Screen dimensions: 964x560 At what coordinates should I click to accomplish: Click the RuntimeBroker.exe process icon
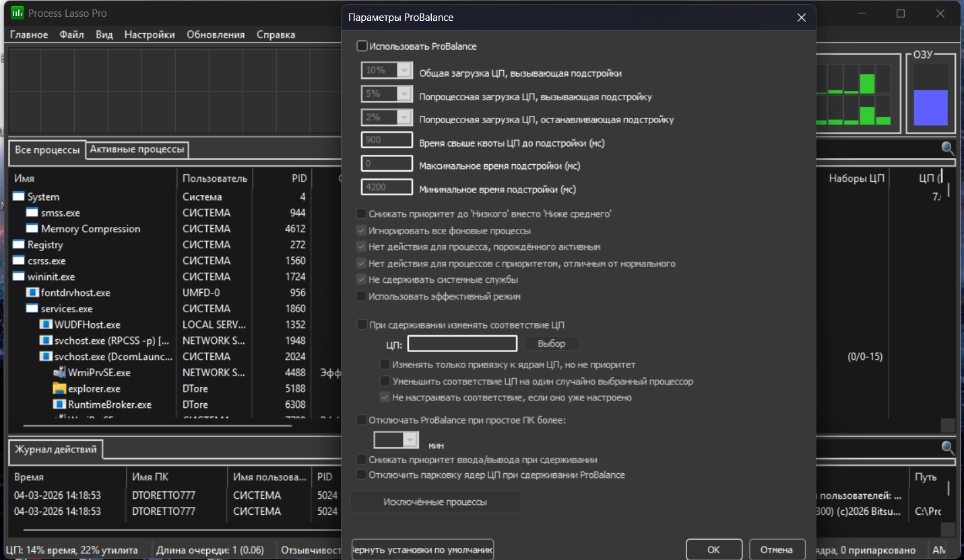click(59, 405)
